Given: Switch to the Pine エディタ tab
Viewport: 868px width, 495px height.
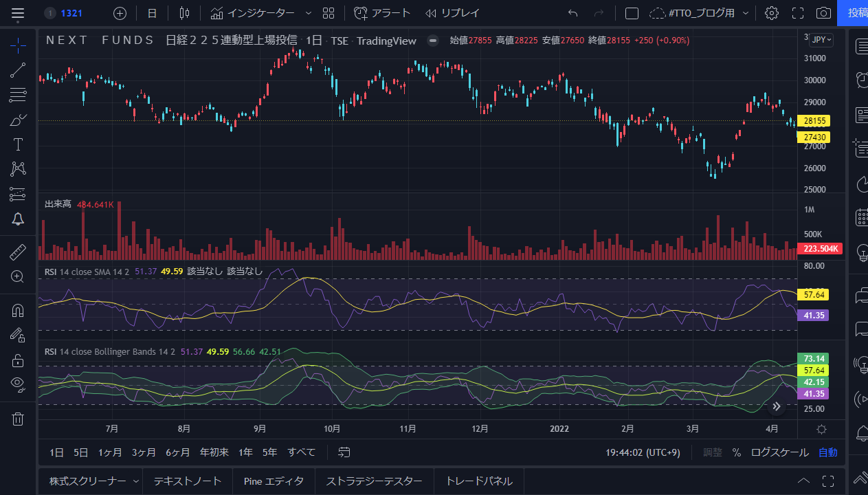Looking at the screenshot, I should [x=274, y=481].
